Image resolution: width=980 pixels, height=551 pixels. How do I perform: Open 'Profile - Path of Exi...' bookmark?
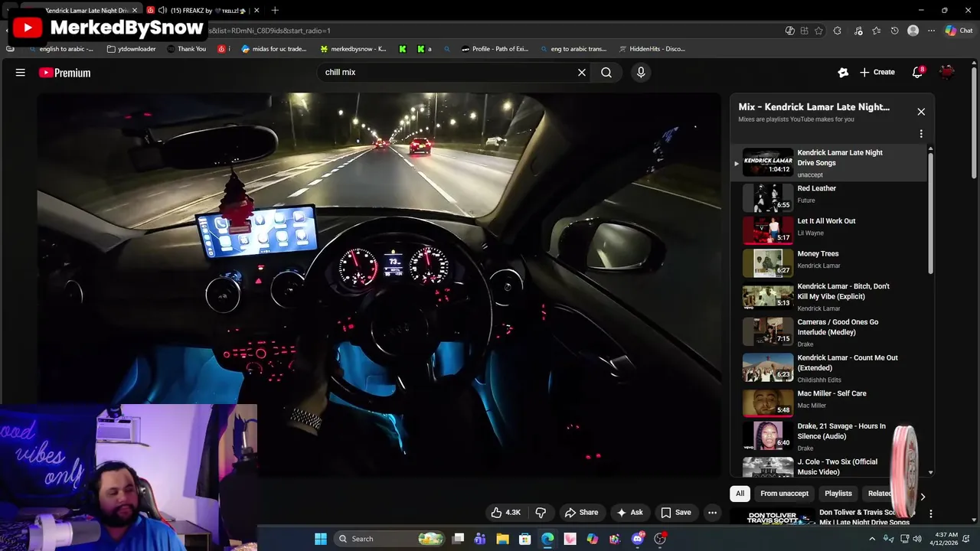(x=495, y=49)
